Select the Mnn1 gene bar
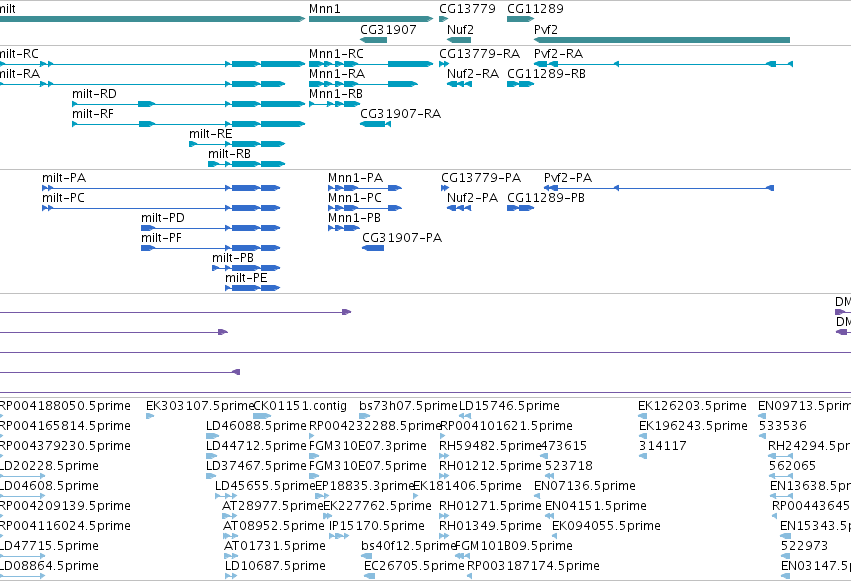Viewport: 851px width, 581px height. click(x=371, y=19)
